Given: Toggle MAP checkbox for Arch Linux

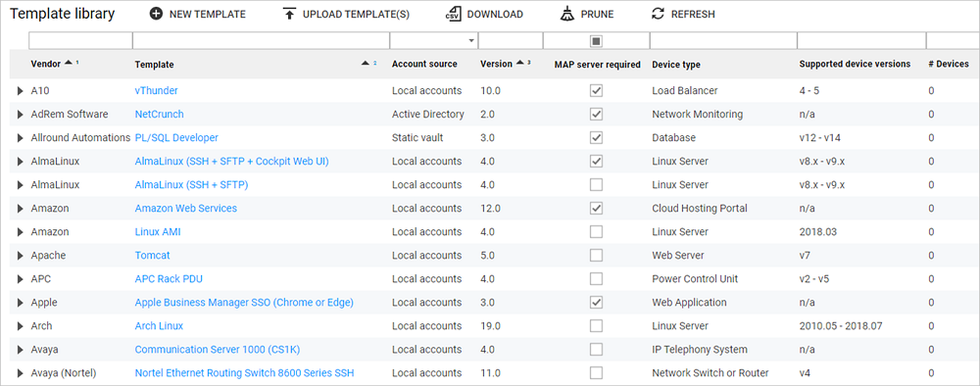Looking at the screenshot, I should point(597,326).
